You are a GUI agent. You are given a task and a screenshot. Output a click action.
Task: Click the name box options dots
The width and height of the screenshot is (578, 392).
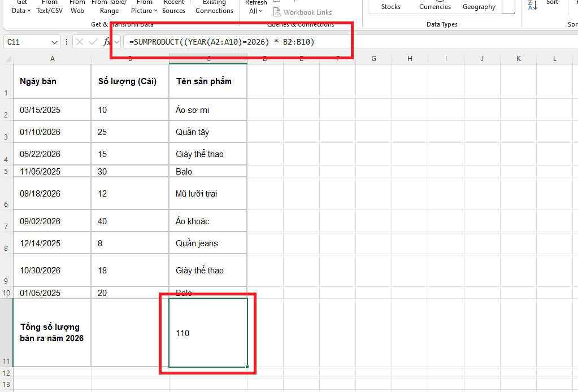[67, 42]
